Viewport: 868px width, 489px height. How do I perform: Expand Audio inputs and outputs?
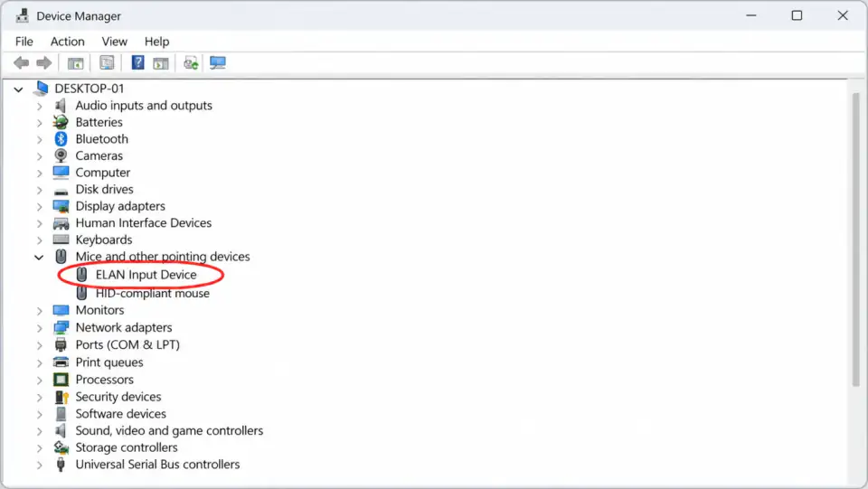click(x=39, y=107)
